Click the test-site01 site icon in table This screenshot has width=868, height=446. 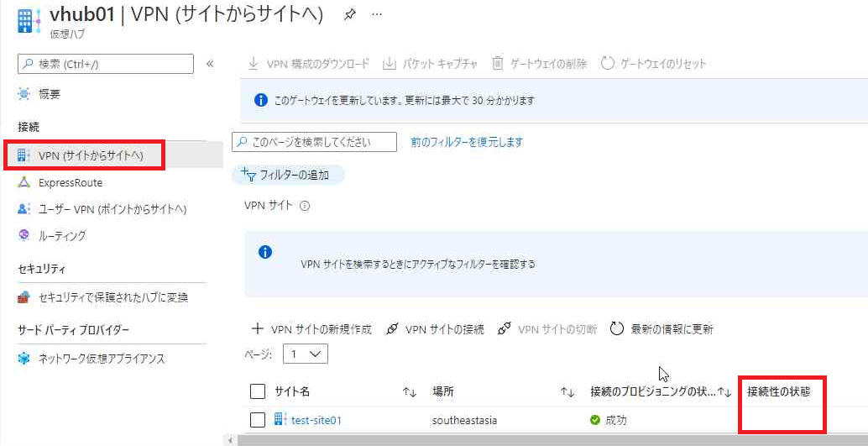(280, 419)
